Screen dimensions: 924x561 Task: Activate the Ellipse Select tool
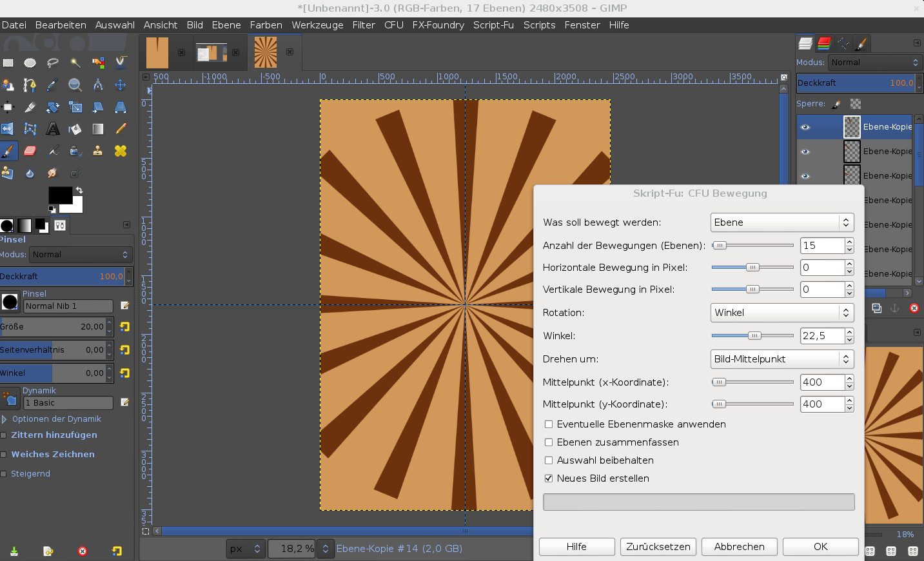30,63
